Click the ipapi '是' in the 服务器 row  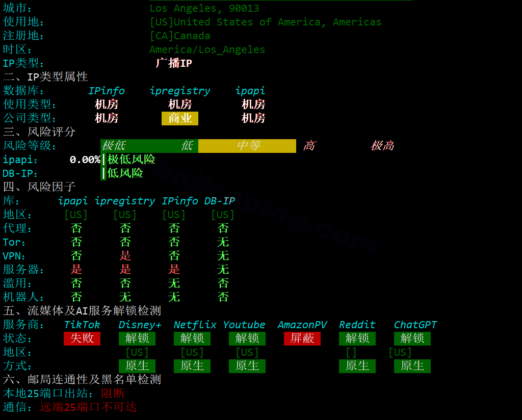pyautogui.click(x=76, y=270)
